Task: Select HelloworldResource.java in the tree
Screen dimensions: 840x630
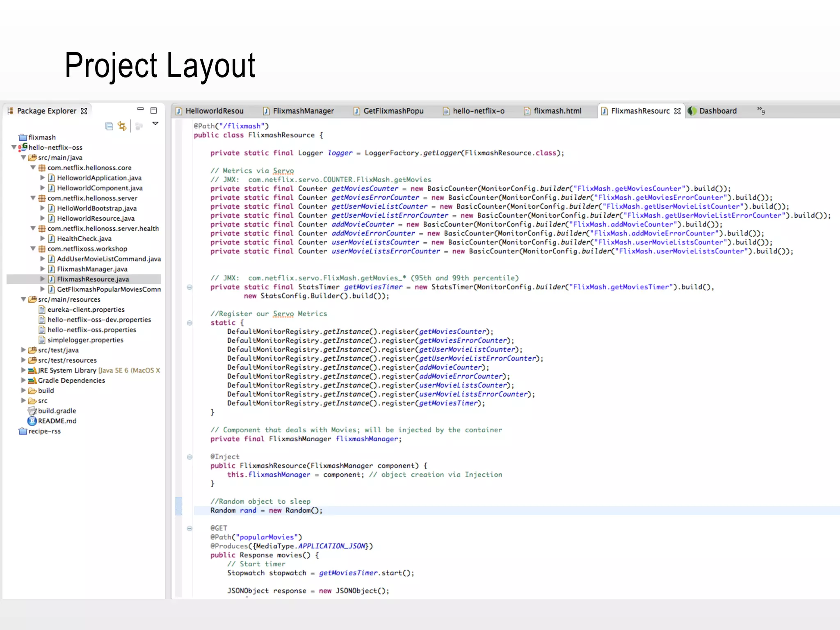Action: (x=96, y=219)
